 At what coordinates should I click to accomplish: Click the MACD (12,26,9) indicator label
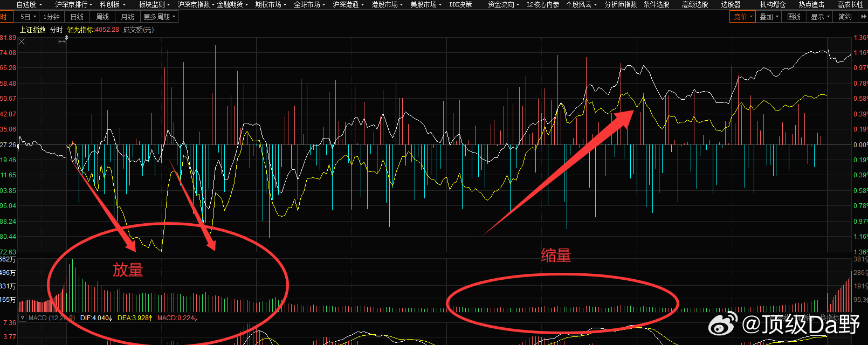point(52,318)
